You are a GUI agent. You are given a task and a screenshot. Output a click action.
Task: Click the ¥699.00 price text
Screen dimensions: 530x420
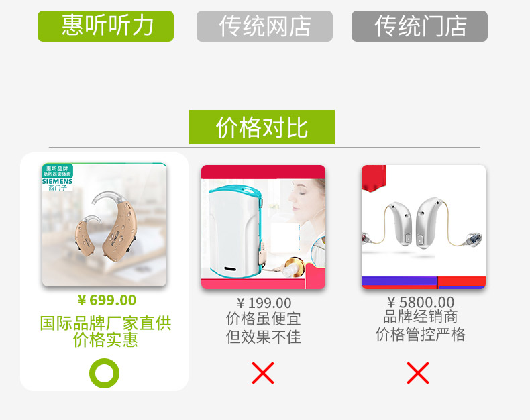(107, 300)
